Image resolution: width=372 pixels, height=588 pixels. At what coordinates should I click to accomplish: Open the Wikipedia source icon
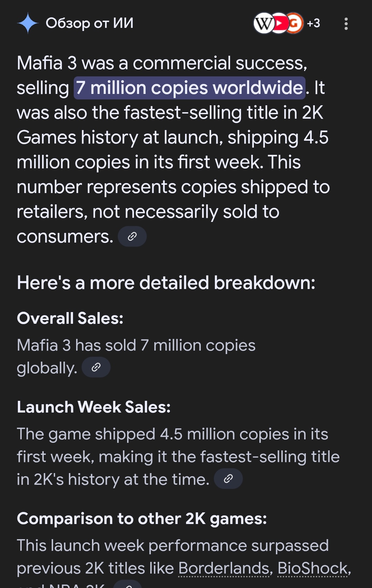pyautogui.click(x=263, y=23)
